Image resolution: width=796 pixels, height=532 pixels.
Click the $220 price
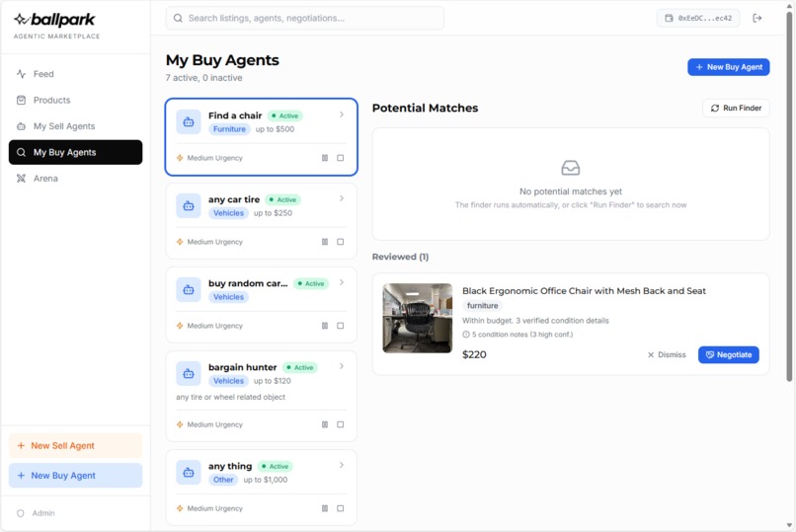point(474,354)
